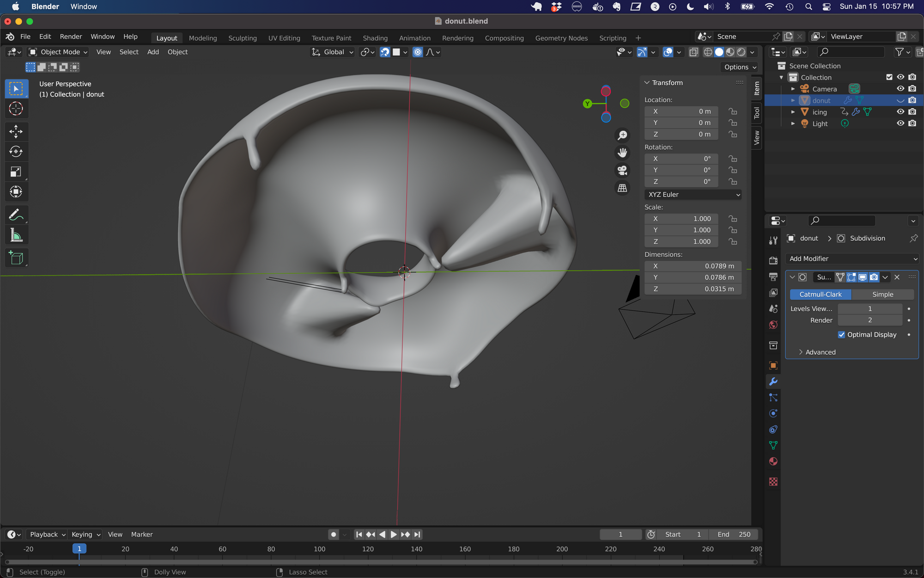
Task: Open the XYZ Euler rotation mode dropdown
Action: (x=693, y=195)
